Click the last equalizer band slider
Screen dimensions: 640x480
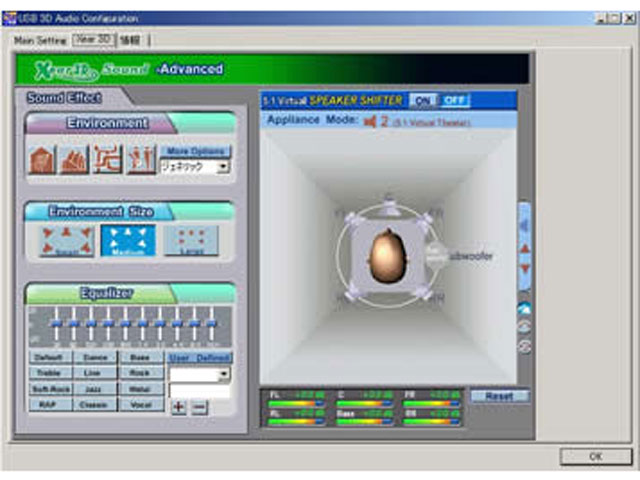coord(211,324)
